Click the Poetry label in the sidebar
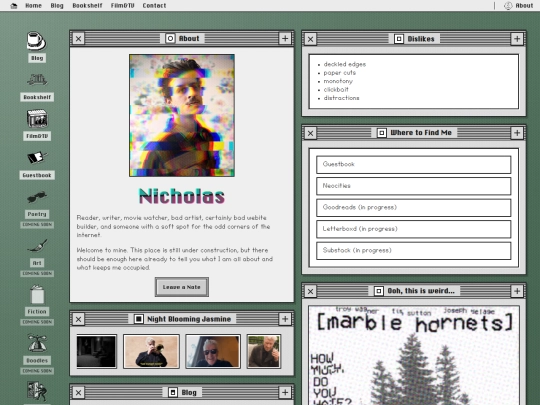The height and width of the screenshot is (405, 540). pos(37,214)
